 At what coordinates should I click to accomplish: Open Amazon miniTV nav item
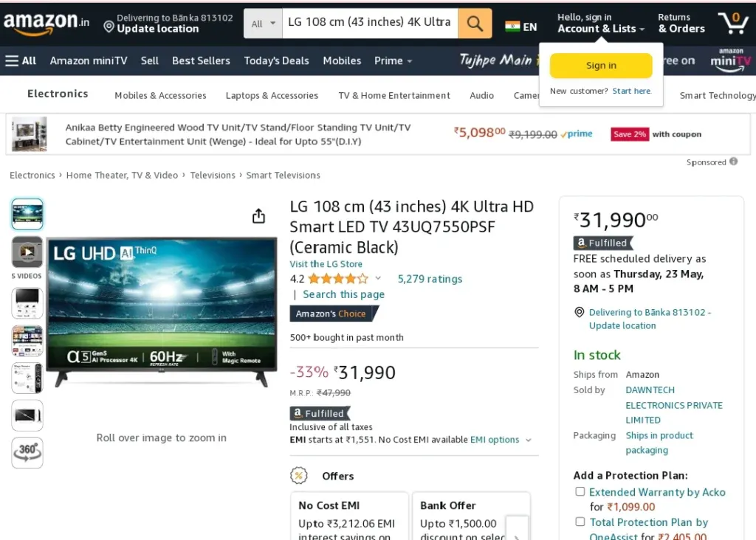tap(89, 60)
